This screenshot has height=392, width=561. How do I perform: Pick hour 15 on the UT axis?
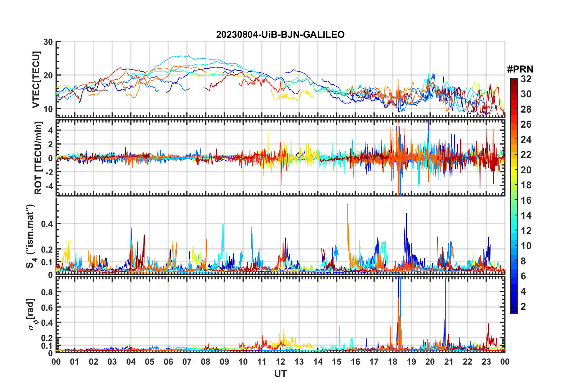coord(337,362)
